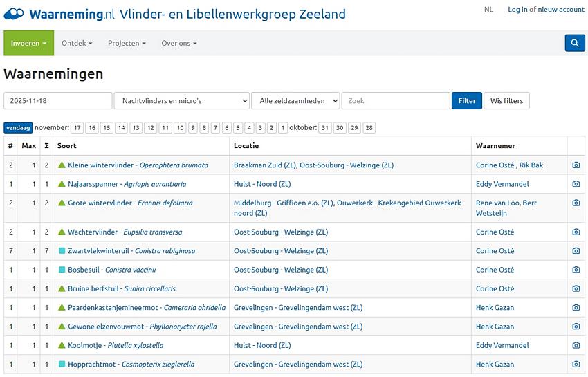Click the Waarnemer column header

coord(495,145)
